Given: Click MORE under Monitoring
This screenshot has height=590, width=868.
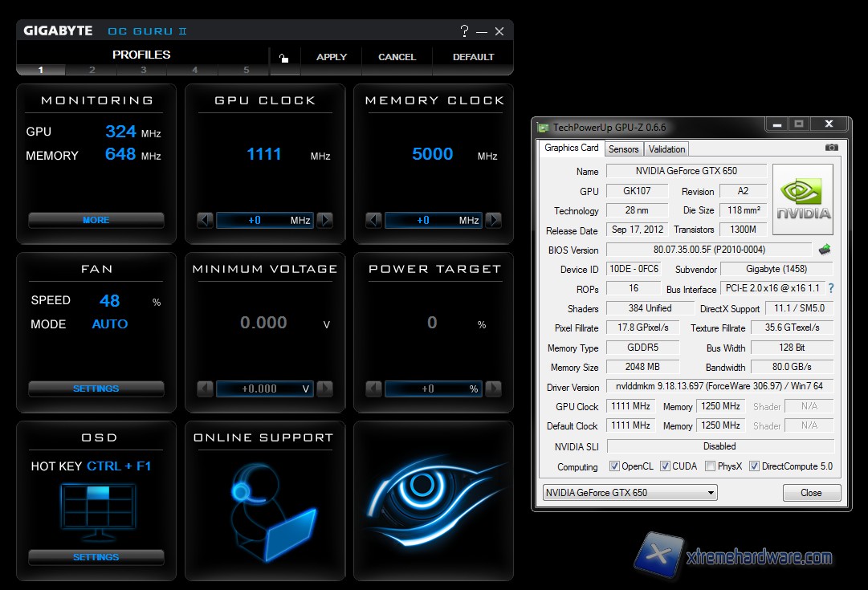Looking at the screenshot, I should click(x=96, y=220).
